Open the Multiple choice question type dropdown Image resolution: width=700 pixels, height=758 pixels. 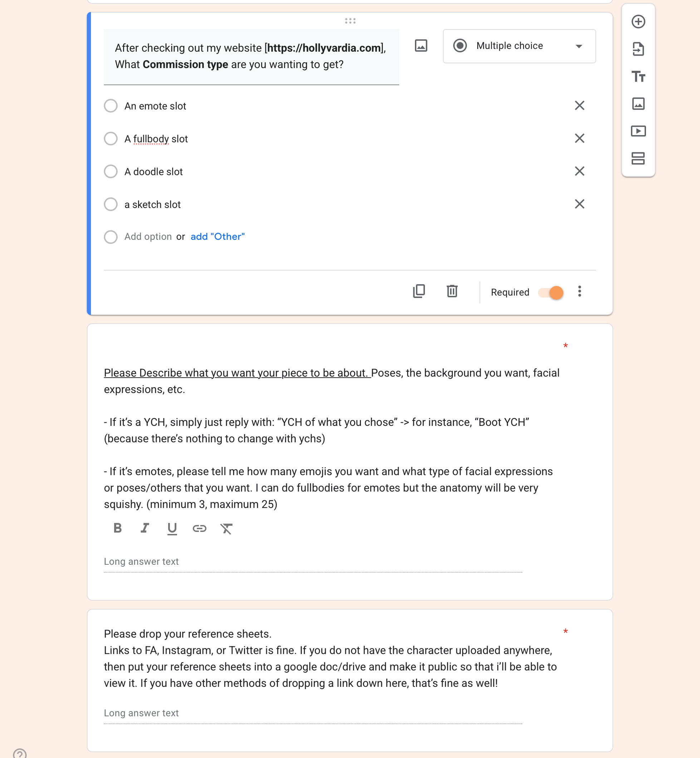click(519, 46)
